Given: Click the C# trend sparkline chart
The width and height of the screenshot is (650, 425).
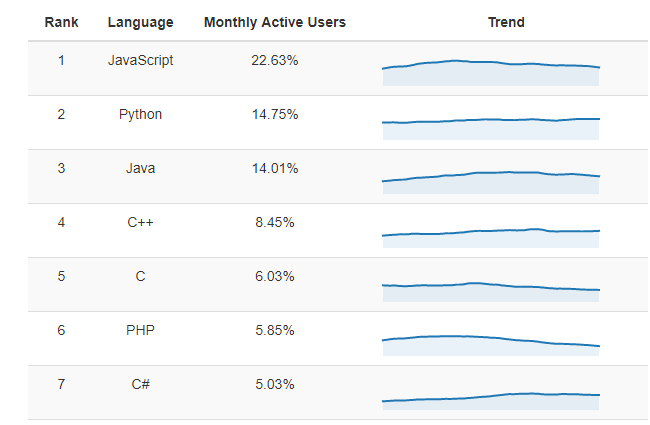Looking at the screenshot, I should pyautogui.click(x=491, y=401).
